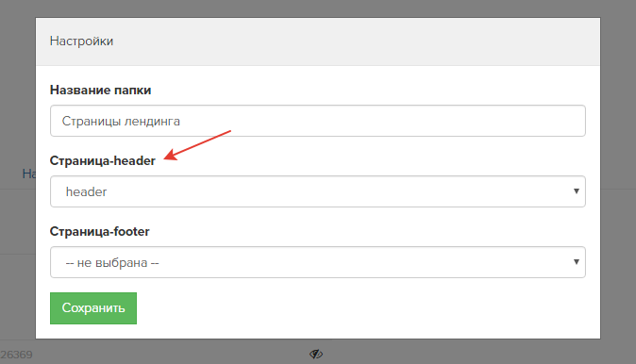Click the Страницы лендинга text in the input
636x364 pixels.
tap(121, 122)
